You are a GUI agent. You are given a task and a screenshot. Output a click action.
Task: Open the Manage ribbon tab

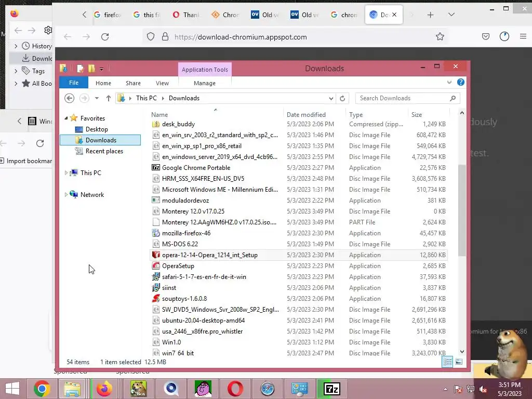click(205, 83)
